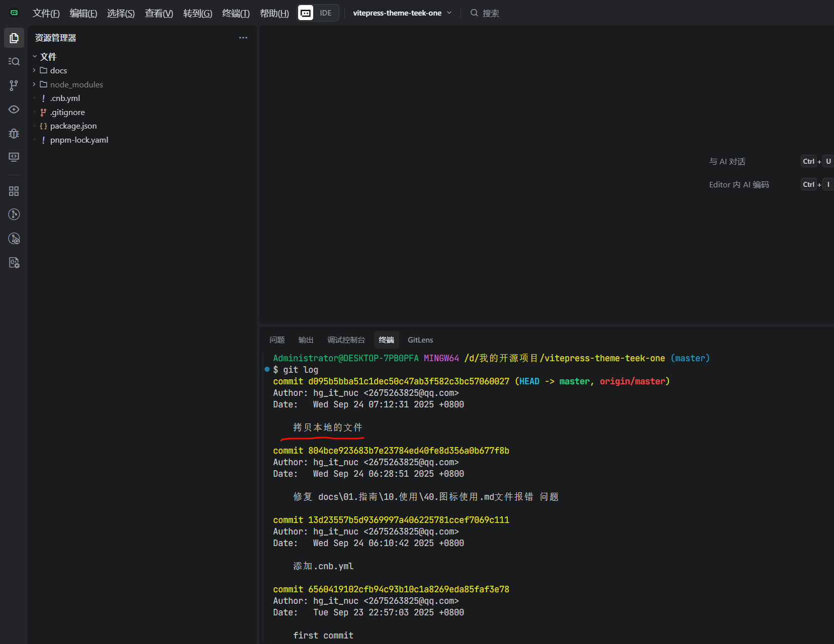Screen dimensions: 834x644
Task: Switch to the IDE mode toggle
Action: pyautogui.click(x=325, y=13)
